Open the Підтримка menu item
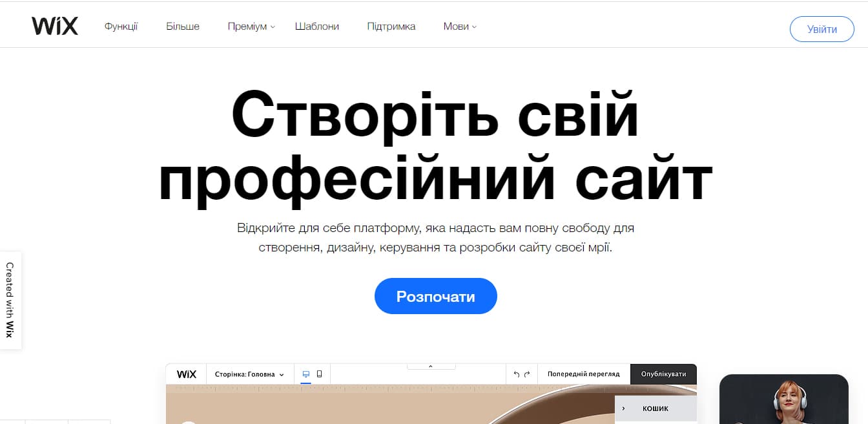The height and width of the screenshot is (424, 868). coord(391,26)
